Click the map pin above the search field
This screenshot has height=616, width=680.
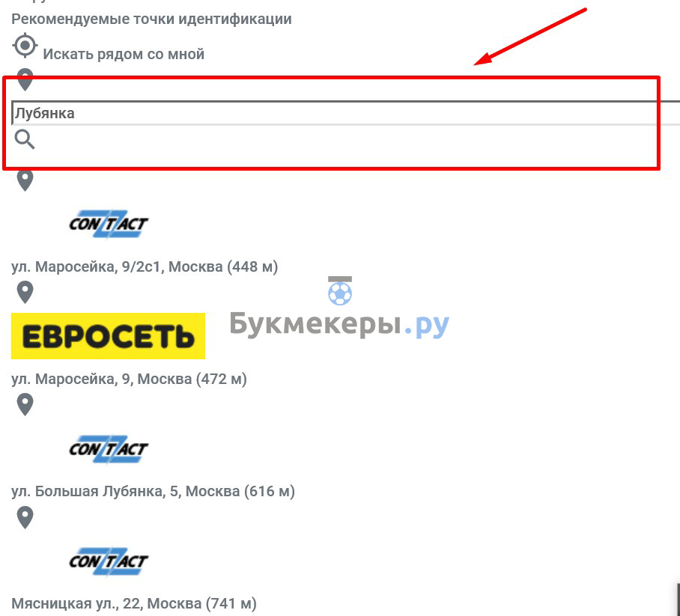coord(25,80)
